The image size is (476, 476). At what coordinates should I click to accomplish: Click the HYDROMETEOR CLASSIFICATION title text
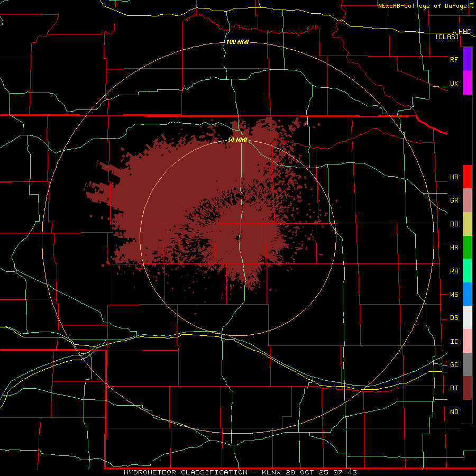[186, 472]
